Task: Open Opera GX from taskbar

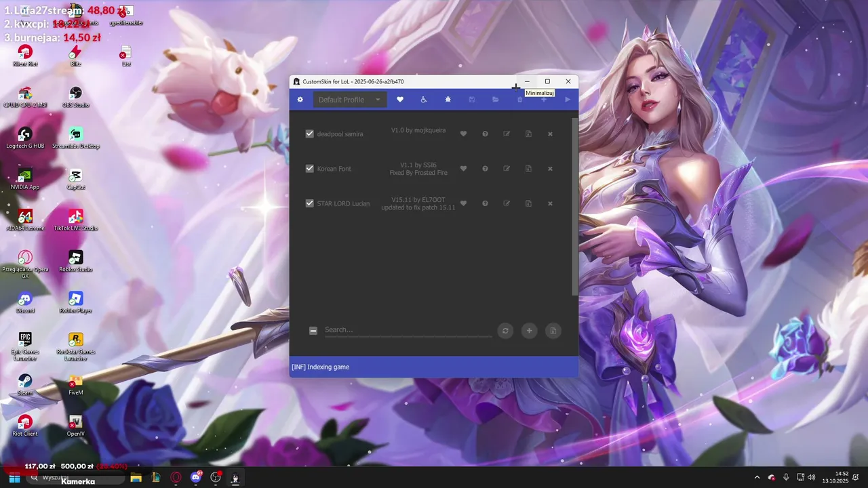Action: pos(176,478)
